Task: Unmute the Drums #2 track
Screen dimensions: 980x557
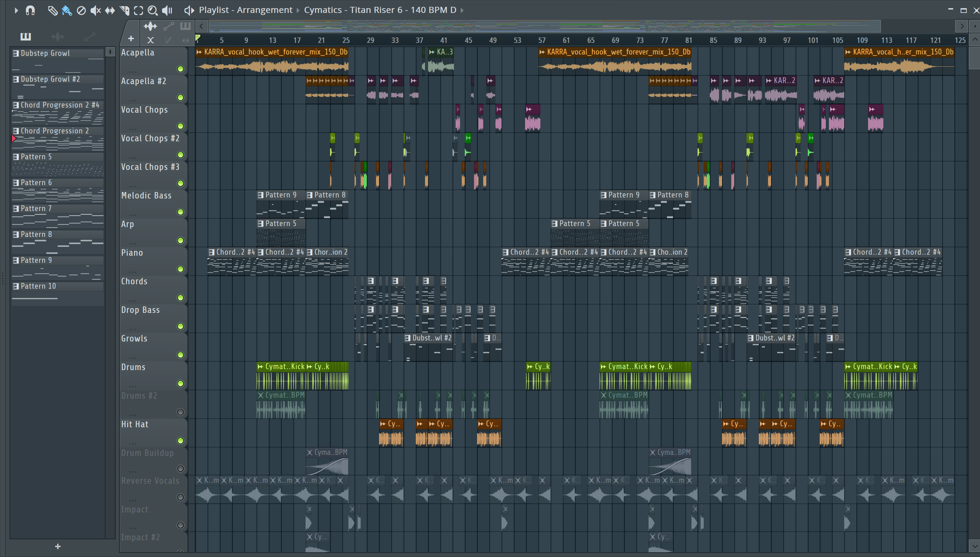Action: (x=180, y=412)
